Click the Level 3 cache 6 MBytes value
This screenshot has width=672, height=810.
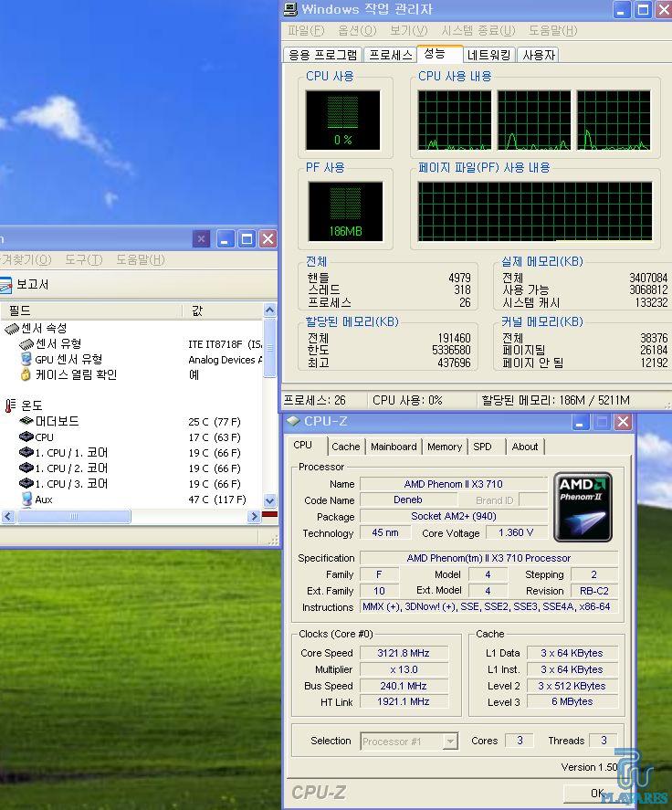(572, 701)
